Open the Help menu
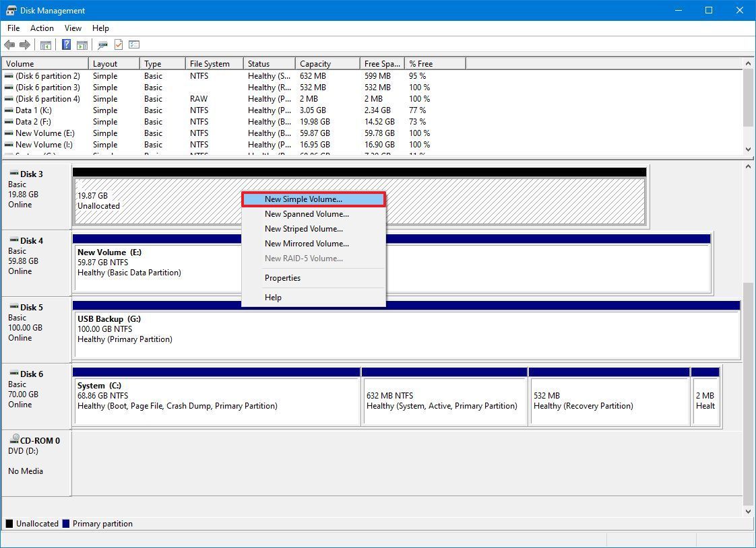The height and width of the screenshot is (548, 756). [100, 28]
